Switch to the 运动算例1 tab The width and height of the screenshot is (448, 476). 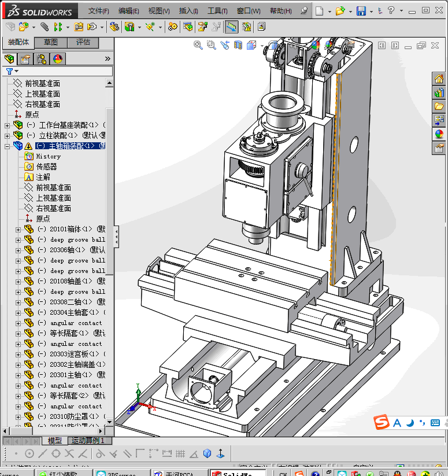(x=88, y=441)
